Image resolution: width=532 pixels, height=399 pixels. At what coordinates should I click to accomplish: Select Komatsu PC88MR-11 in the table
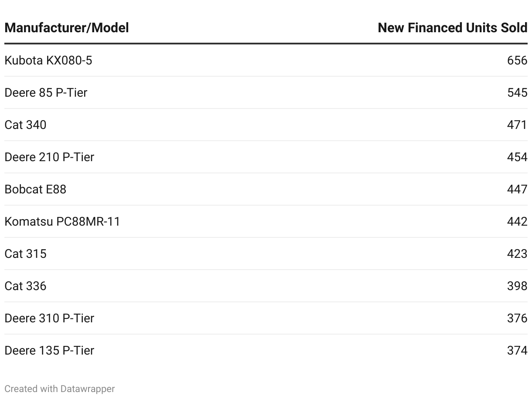[x=62, y=221]
